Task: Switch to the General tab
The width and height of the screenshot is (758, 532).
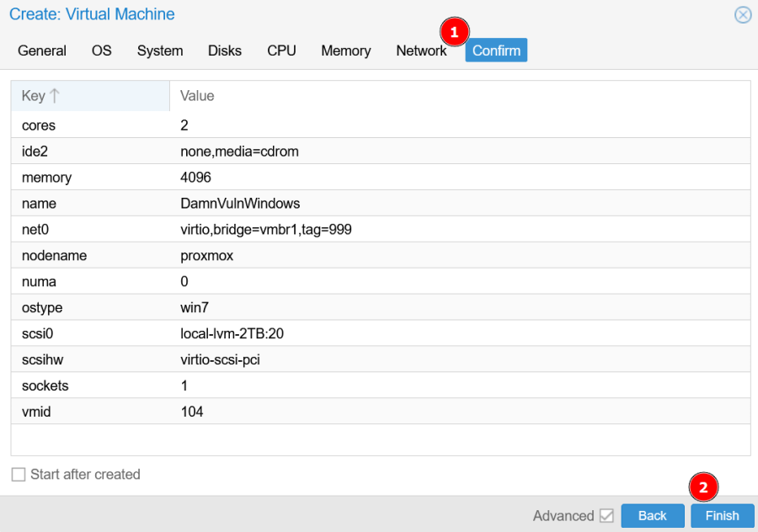Action: pyautogui.click(x=42, y=51)
